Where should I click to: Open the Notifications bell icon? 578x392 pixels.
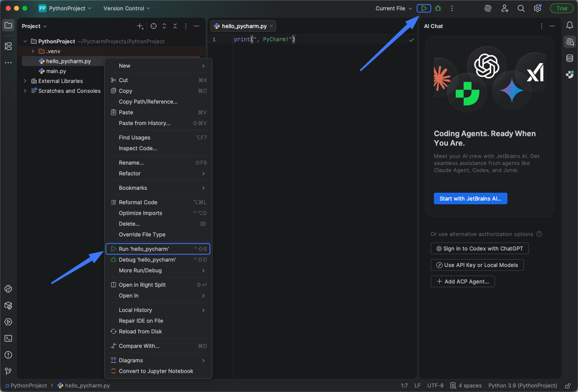point(570,26)
